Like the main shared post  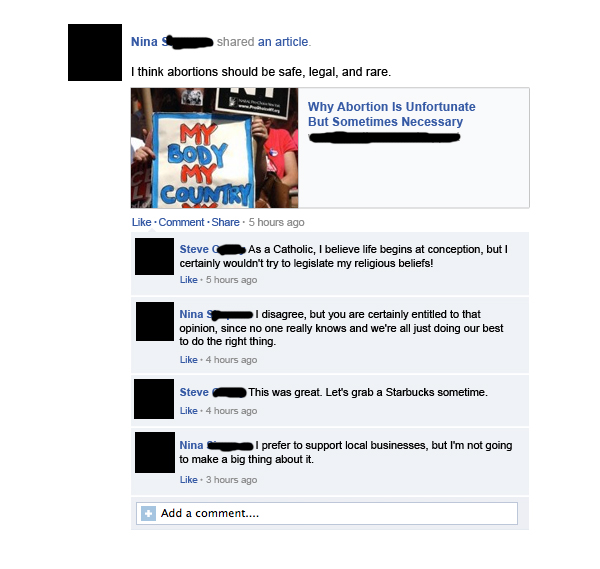[x=142, y=222]
